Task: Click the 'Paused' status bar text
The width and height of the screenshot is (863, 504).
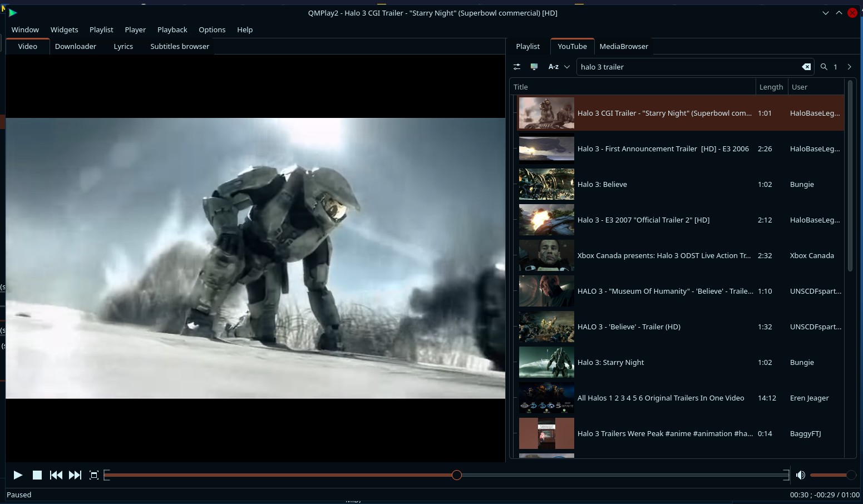Action: pyautogui.click(x=19, y=495)
